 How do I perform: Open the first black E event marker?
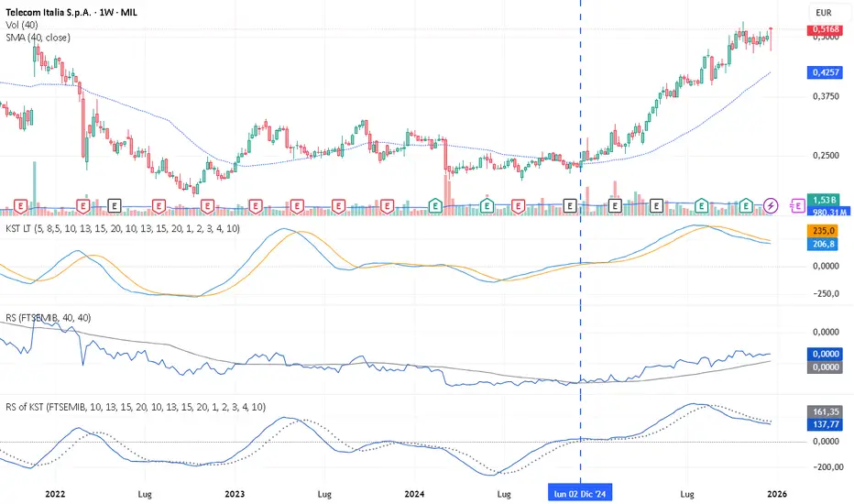(x=115, y=204)
